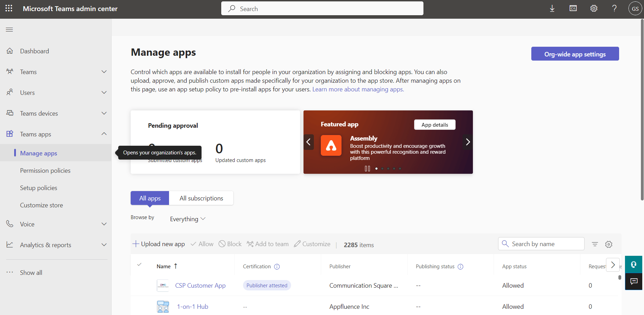
Task: Click Publishing status info icon
Action: pyautogui.click(x=460, y=267)
